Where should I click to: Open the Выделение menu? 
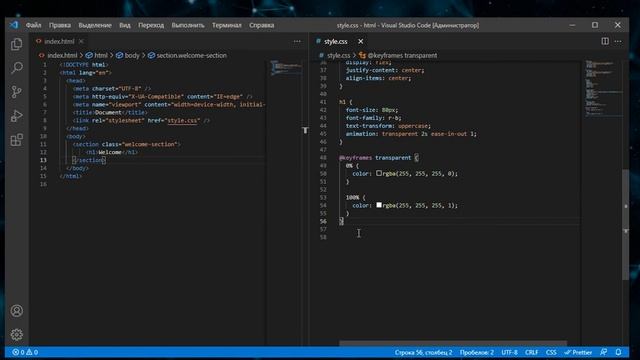pyautogui.click(x=95, y=25)
